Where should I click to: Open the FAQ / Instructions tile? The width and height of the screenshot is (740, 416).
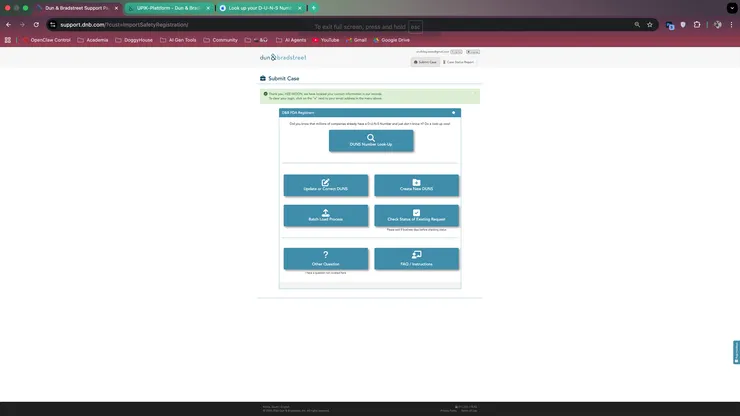(416, 259)
